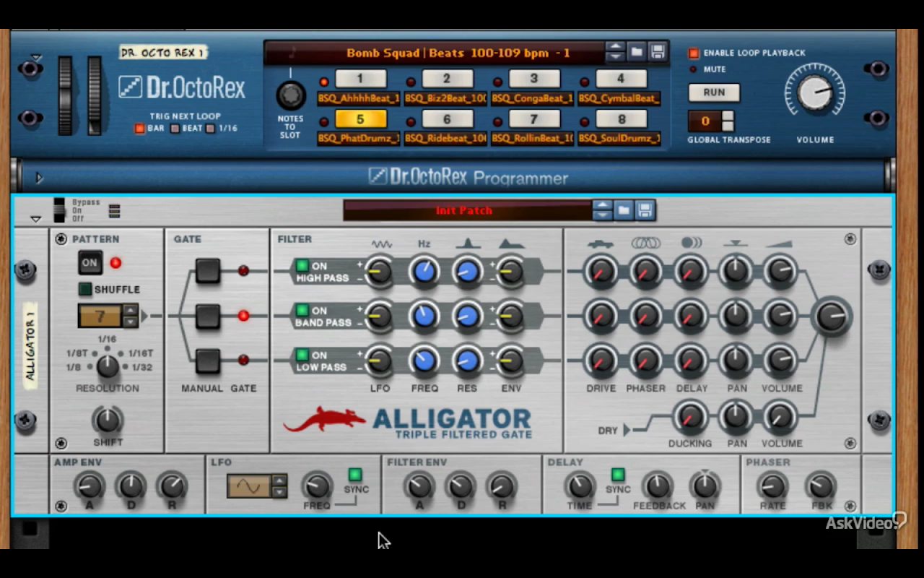
Task: Select Beat for Trig Next Loop
Action: tap(175, 129)
